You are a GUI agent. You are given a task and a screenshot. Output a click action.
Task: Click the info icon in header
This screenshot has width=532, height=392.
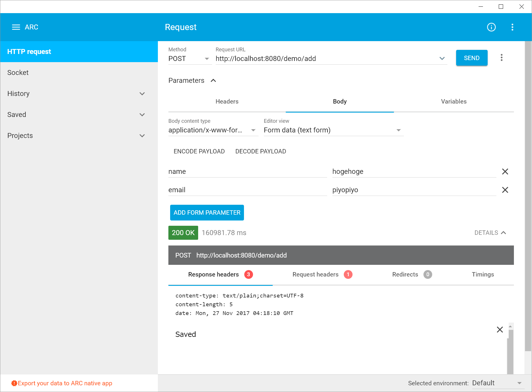(x=491, y=27)
